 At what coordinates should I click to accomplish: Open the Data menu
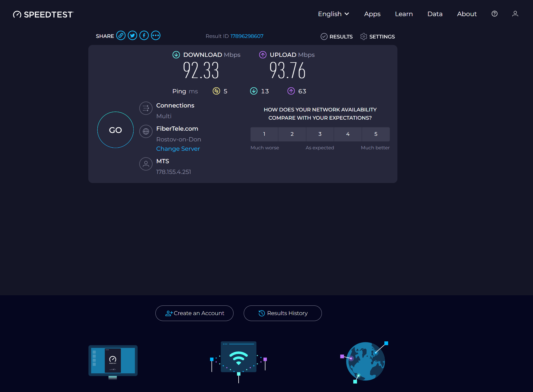(x=435, y=14)
